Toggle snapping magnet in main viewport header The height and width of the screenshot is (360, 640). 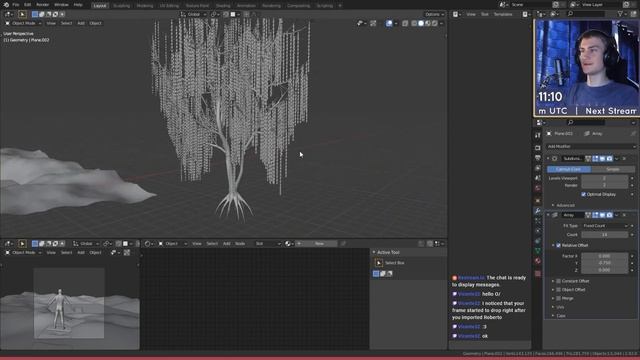point(226,14)
